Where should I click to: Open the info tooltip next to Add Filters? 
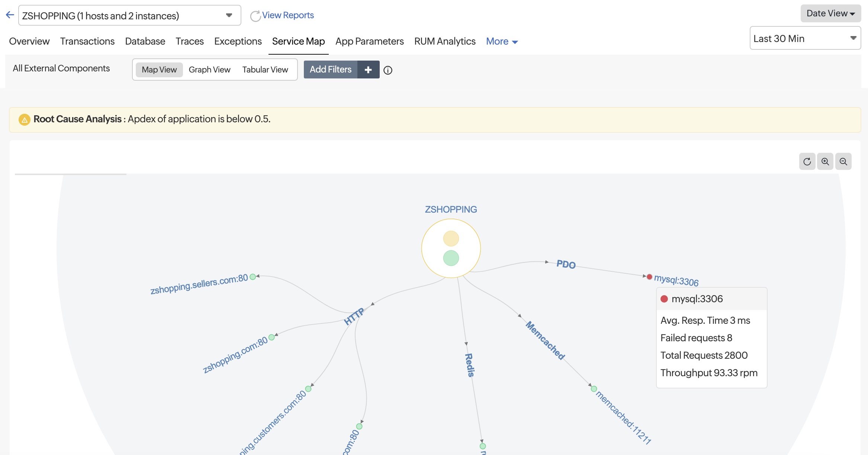pos(388,70)
